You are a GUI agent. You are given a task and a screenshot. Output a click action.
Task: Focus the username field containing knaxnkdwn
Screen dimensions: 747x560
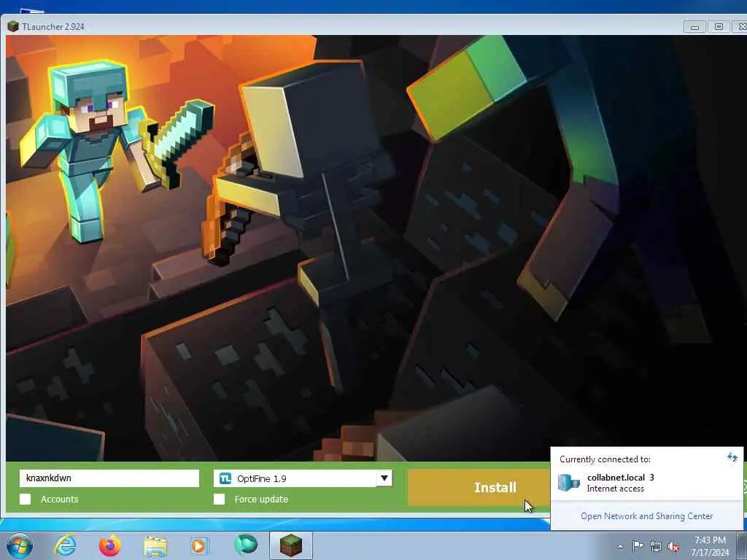(x=109, y=478)
